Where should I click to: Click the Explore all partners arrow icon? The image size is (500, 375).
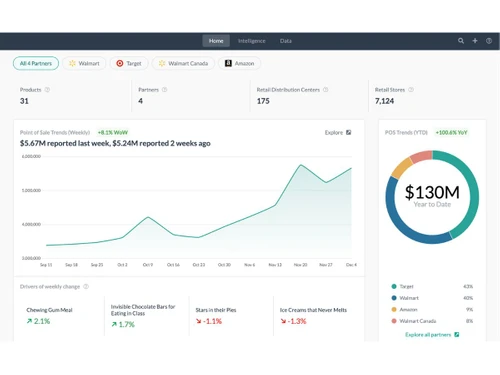(x=457, y=334)
